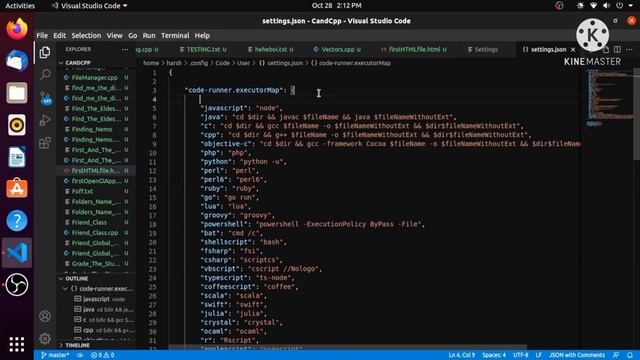This screenshot has width=640, height=360.
Task: Open OBS Studio from the dock
Action: pos(17,284)
